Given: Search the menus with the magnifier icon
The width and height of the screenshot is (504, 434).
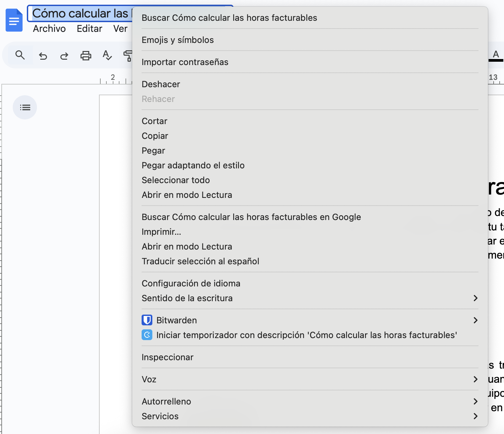Looking at the screenshot, I should 19,55.
